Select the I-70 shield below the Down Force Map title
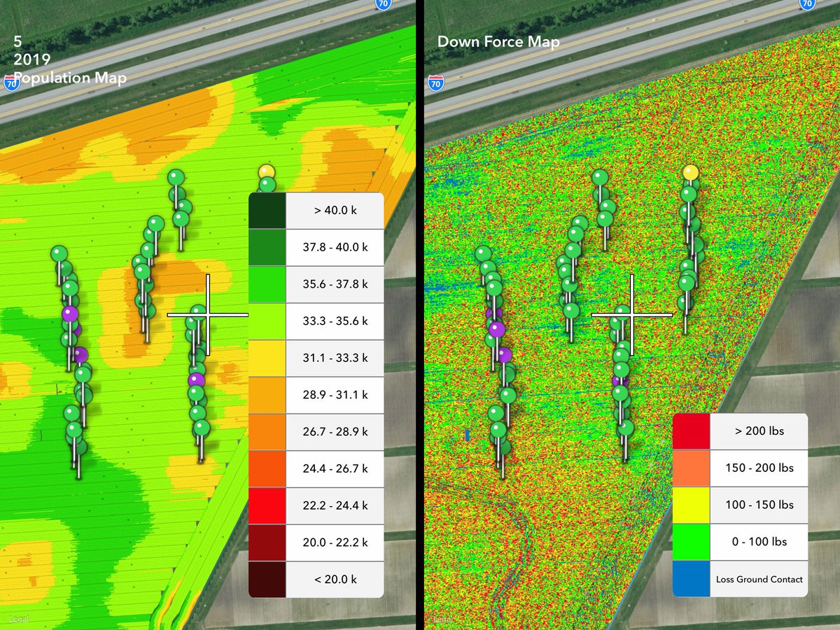 click(x=435, y=83)
